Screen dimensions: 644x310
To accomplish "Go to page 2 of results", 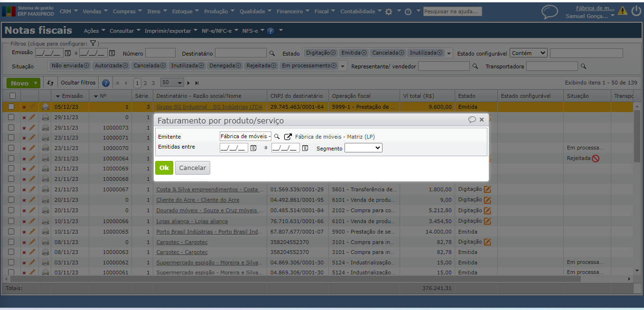I will coord(145,83).
